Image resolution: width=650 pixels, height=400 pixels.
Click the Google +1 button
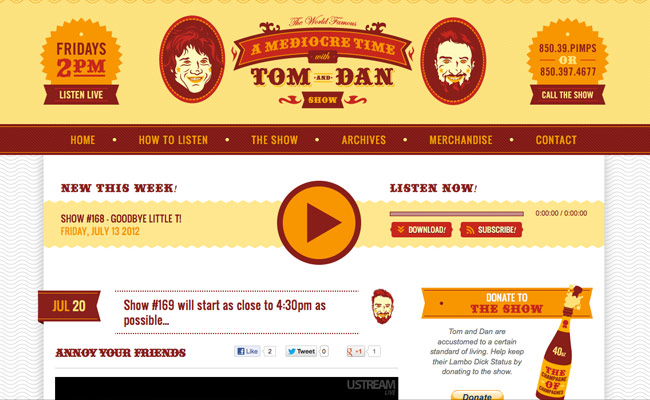click(355, 352)
